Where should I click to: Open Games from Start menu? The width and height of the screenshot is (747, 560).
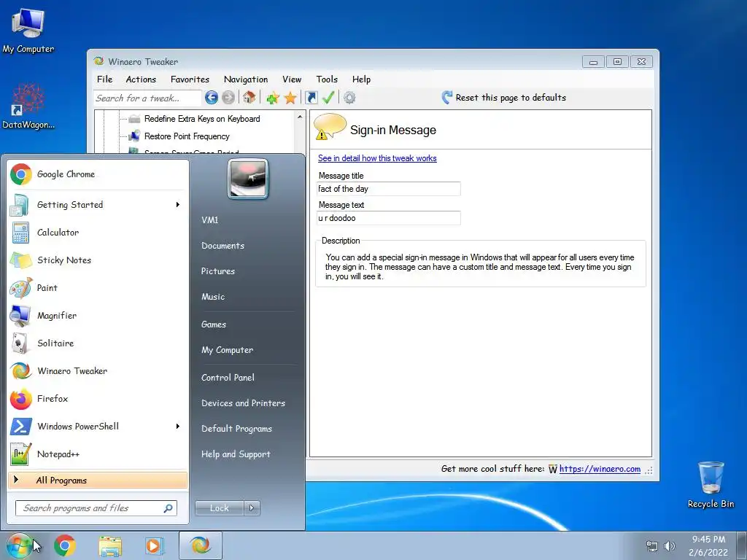pos(214,324)
